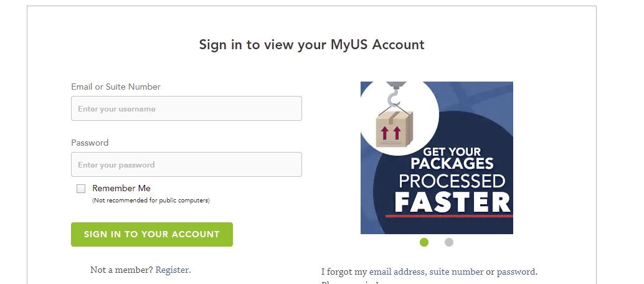Click the Email or Suite Number label
Screen dimensions: 644x284
click(116, 87)
